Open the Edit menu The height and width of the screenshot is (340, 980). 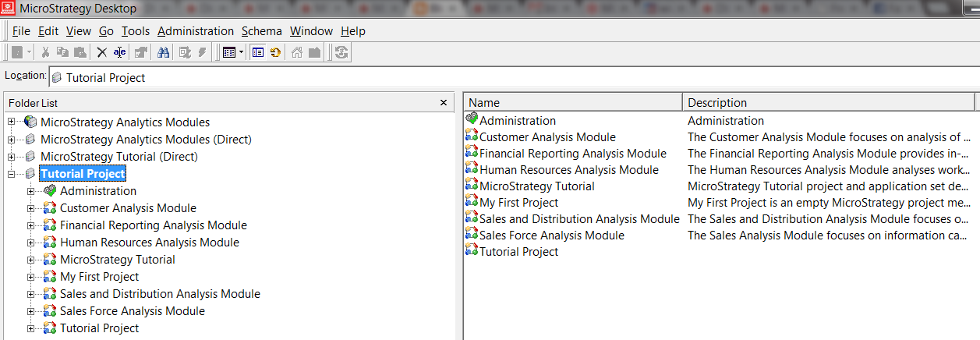[48, 31]
